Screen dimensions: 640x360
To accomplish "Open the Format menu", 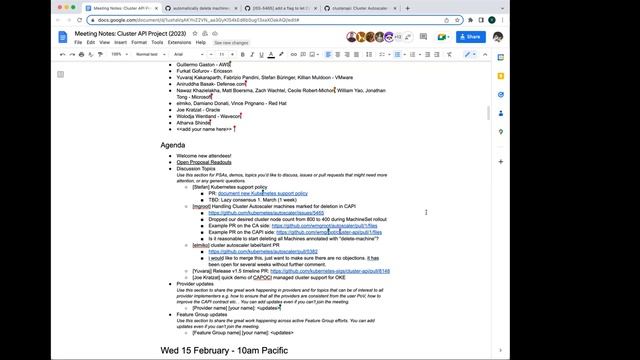I will coord(139,42).
